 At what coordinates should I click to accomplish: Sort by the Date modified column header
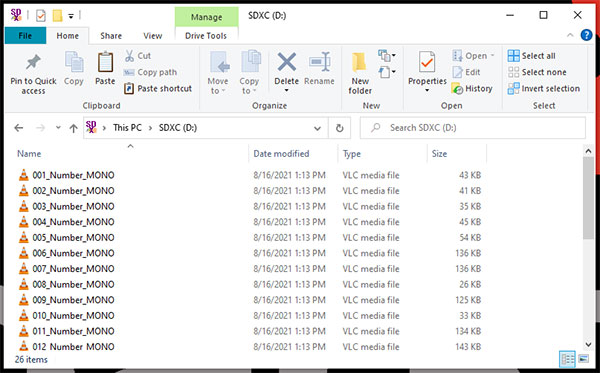pos(281,154)
